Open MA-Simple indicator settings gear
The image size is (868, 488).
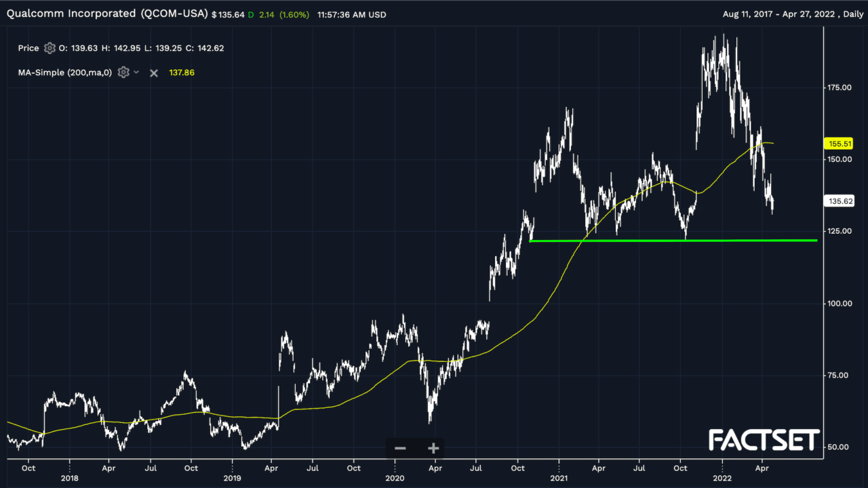[123, 73]
